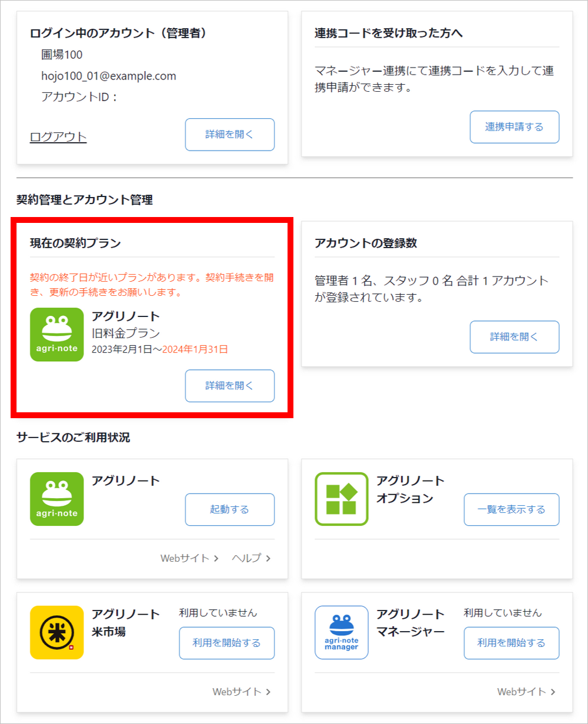Click the マネージャー連携 description text

(x=434, y=79)
